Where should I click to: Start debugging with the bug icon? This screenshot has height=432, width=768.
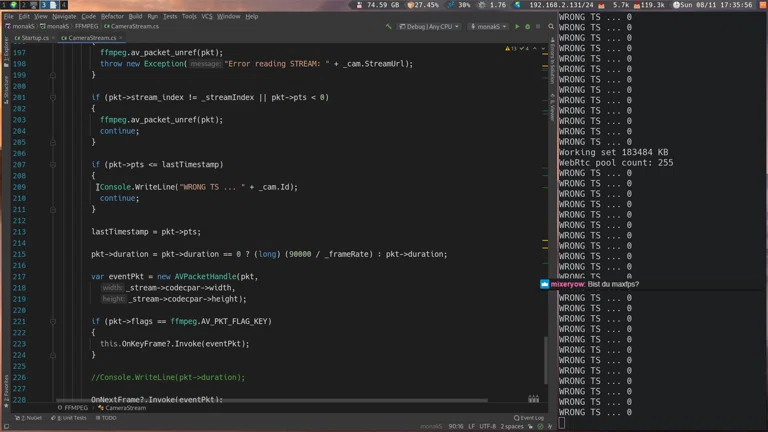point(528,26)
